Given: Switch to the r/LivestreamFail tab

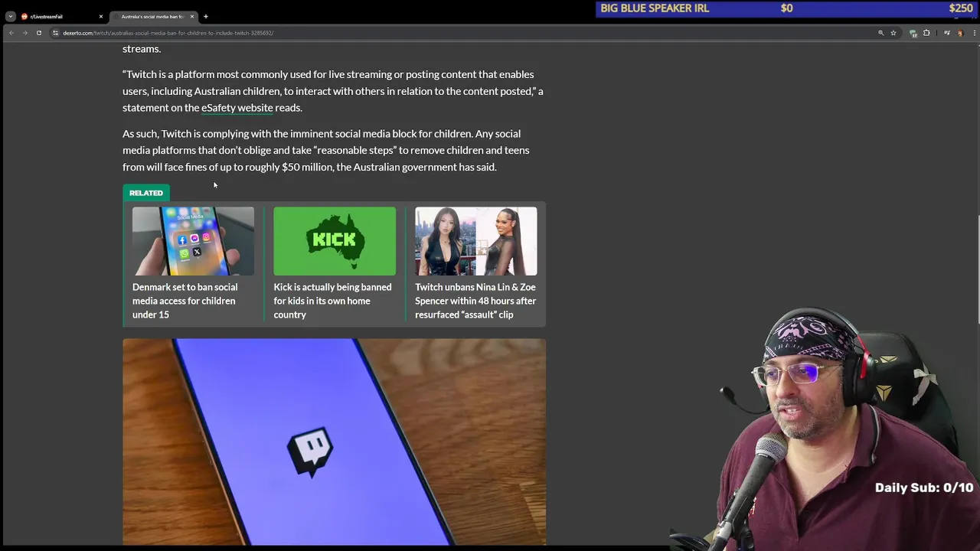Looking at the screenshot, I should [61, 16].
